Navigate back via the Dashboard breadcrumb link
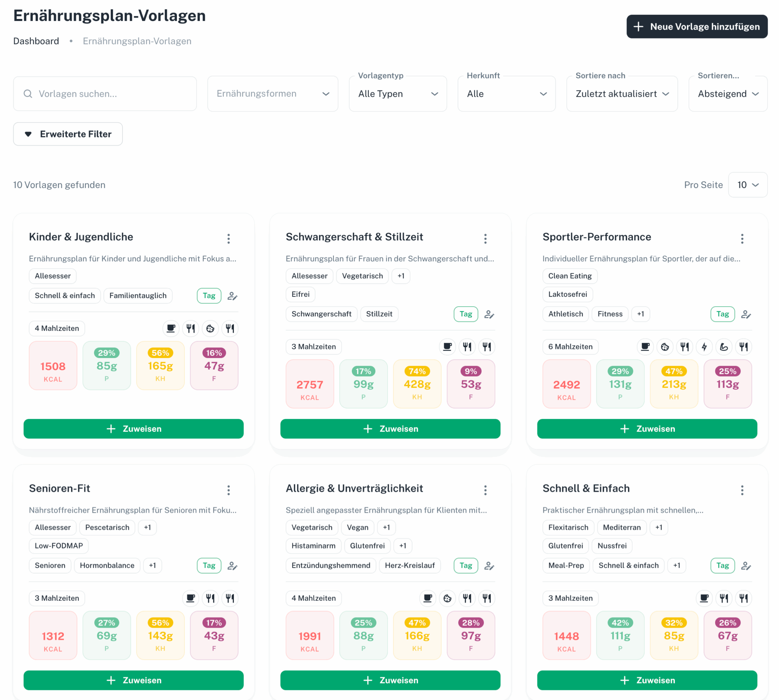Viewport: 779px width, 700px height. pos(36,41)
